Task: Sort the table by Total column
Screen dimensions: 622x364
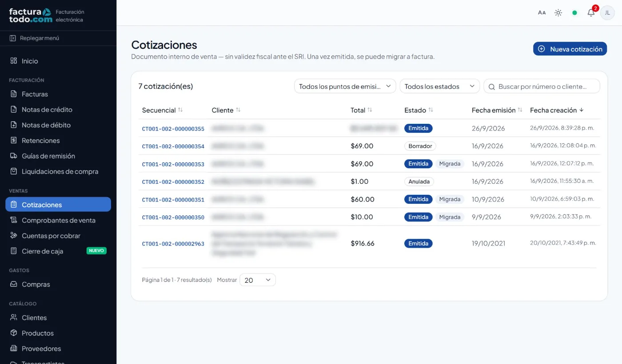Action: click(361, 110)
